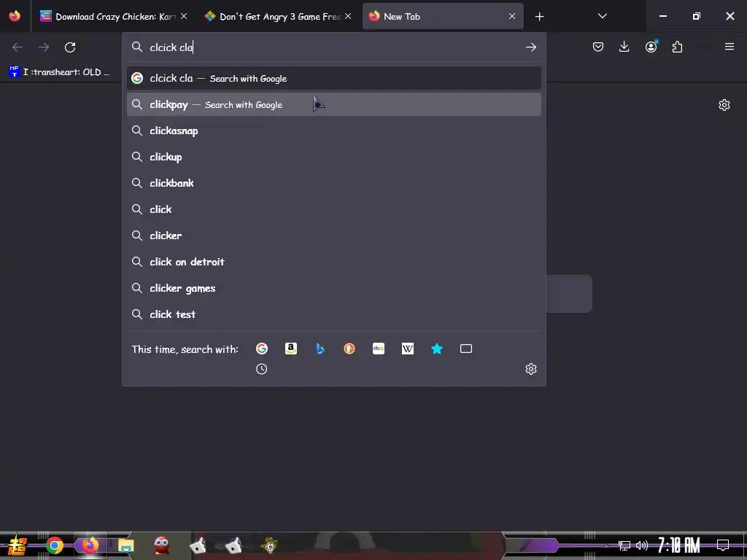Image resolution: width=747 pixels, height=560 pixels.
Task: Choose the 'clicker' suggestion
Action: (333, 236)
